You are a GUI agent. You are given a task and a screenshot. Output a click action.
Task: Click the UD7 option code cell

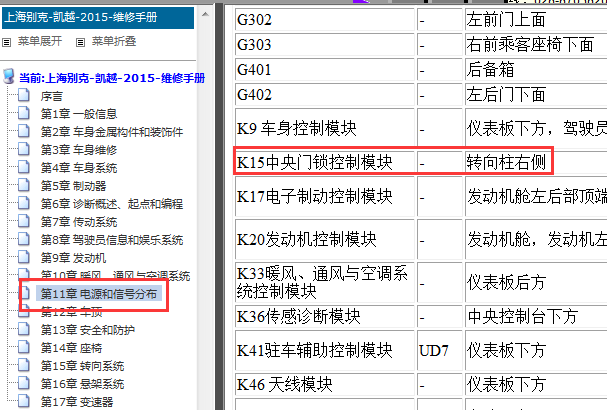pyautogui.click(x=440, y=350)
